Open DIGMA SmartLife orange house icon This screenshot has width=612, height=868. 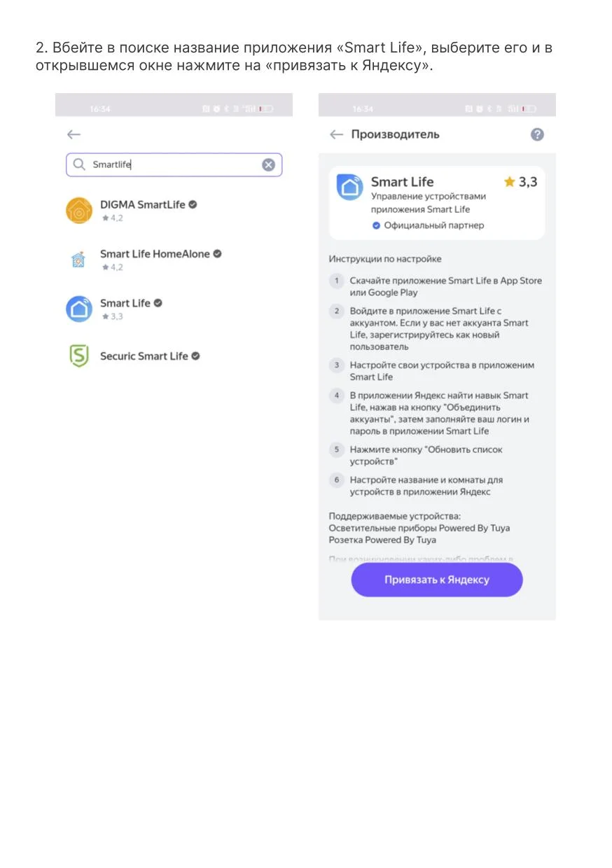pyautogui.click(x=79, y=211)
